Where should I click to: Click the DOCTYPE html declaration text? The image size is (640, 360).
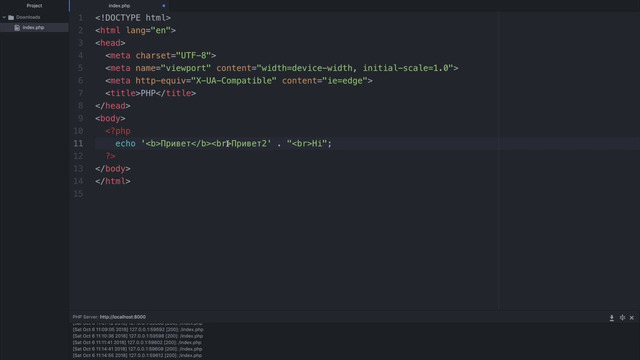(133, 18)
